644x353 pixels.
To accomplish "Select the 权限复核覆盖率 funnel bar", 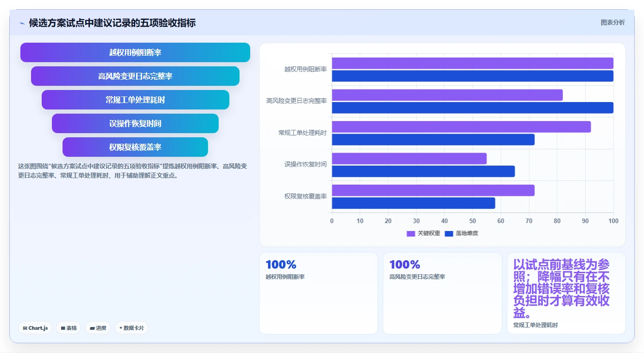I will coord(135,147).
